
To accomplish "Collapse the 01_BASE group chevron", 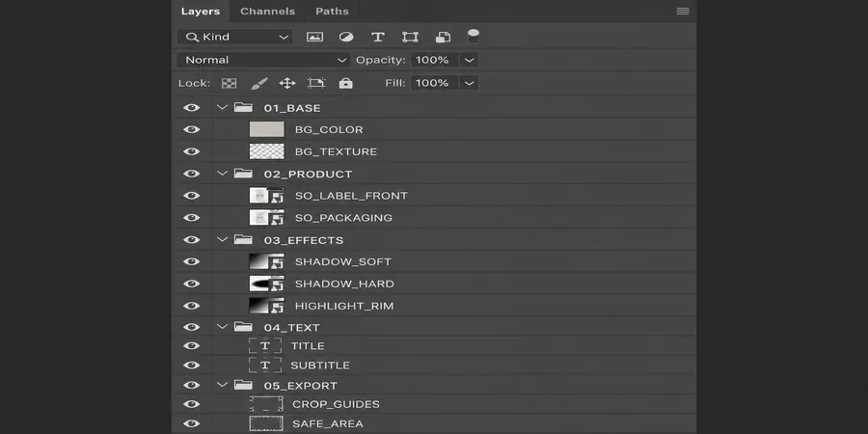I will coord(223,107).
